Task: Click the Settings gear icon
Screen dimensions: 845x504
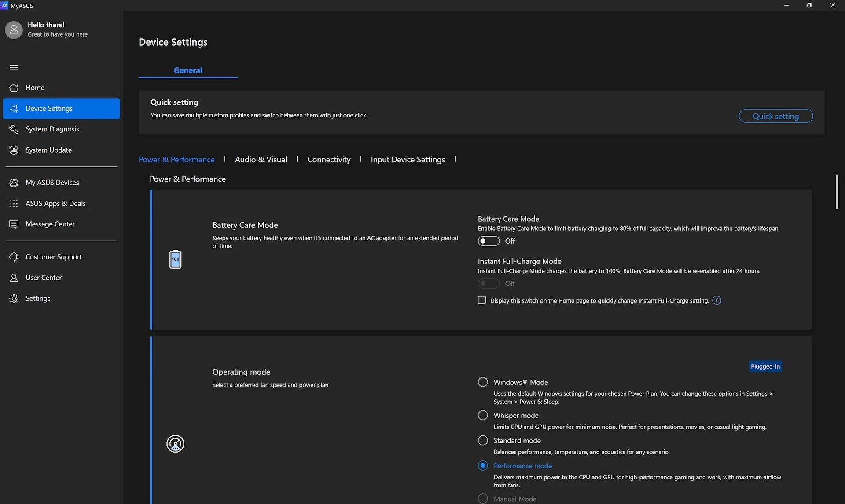Action: coord(14,299)
